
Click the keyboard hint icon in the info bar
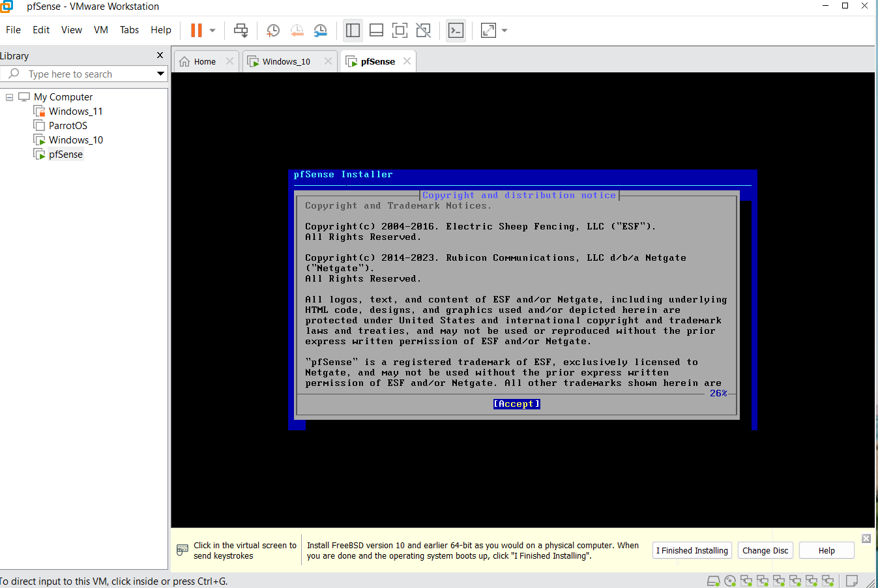click(183, 550)
